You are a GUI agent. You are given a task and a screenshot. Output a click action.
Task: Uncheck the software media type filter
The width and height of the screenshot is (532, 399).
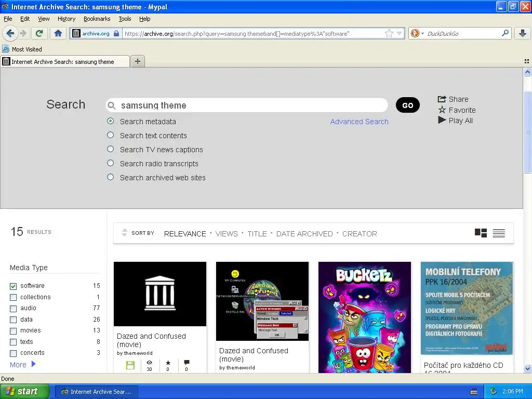pos(13,286)
